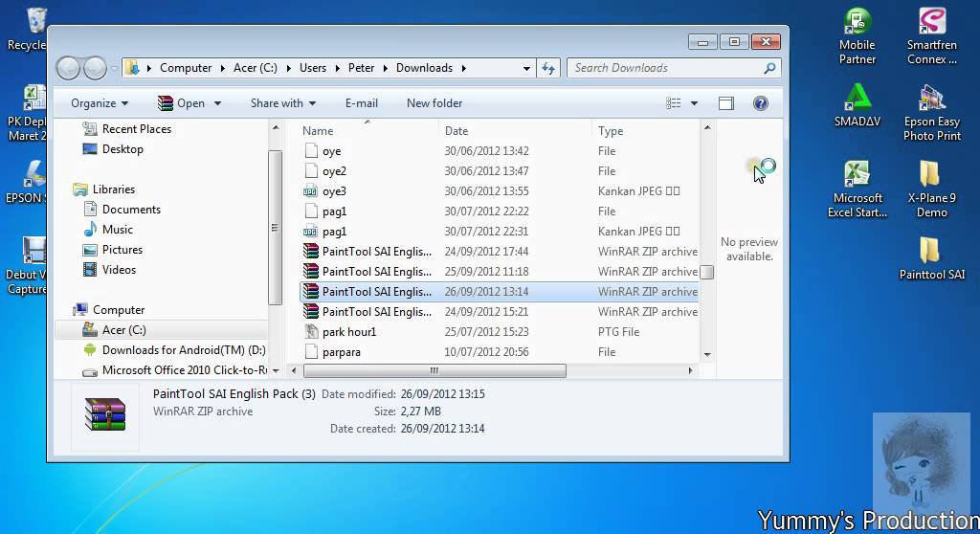Open Microsoft Excel Starter desktop icon
980x534 pixels.
[857, 189]
